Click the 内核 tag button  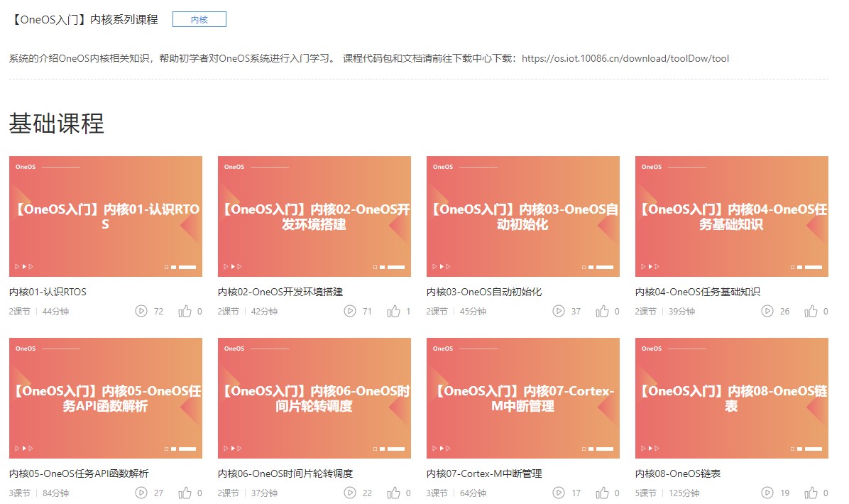click(199, 19)
